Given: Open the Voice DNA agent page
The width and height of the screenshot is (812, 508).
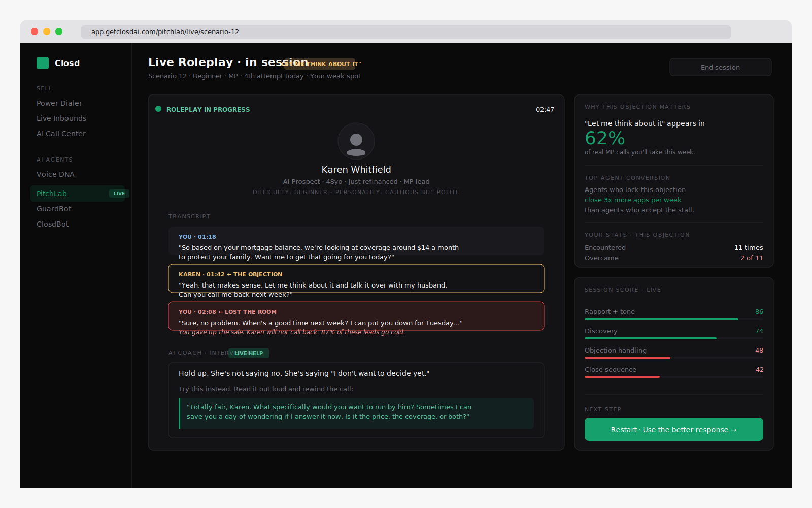Looking at the screenshot, I should (55, 174).
